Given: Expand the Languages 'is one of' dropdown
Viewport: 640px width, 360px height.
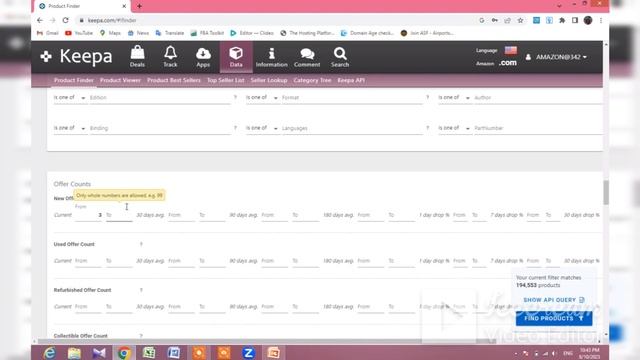Looking at the screenshot, I should (262, 128).
